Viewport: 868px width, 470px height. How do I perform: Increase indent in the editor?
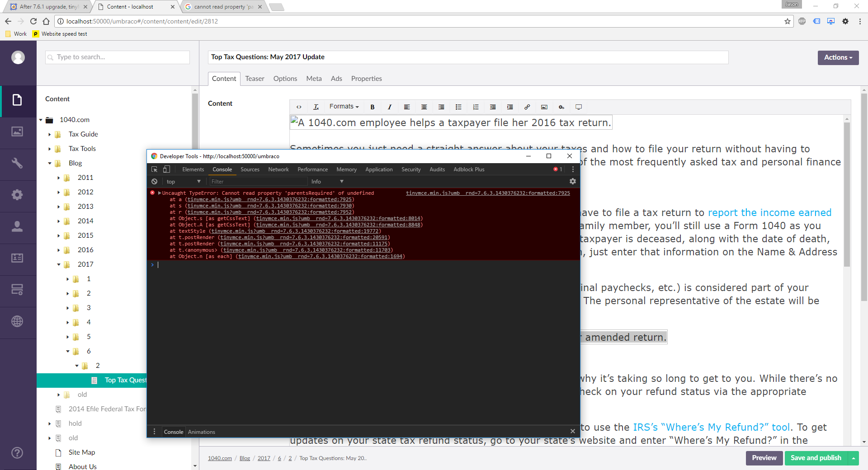tap(510, 107)
